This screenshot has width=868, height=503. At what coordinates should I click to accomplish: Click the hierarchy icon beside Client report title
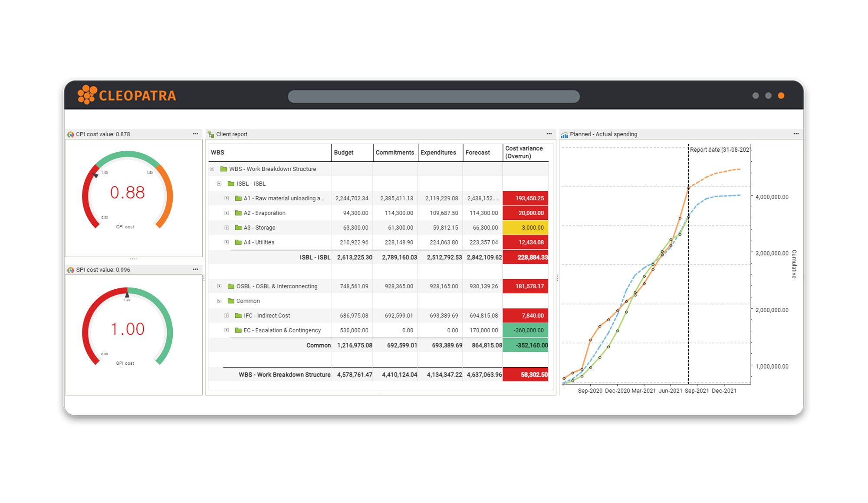tap(211, 134)
